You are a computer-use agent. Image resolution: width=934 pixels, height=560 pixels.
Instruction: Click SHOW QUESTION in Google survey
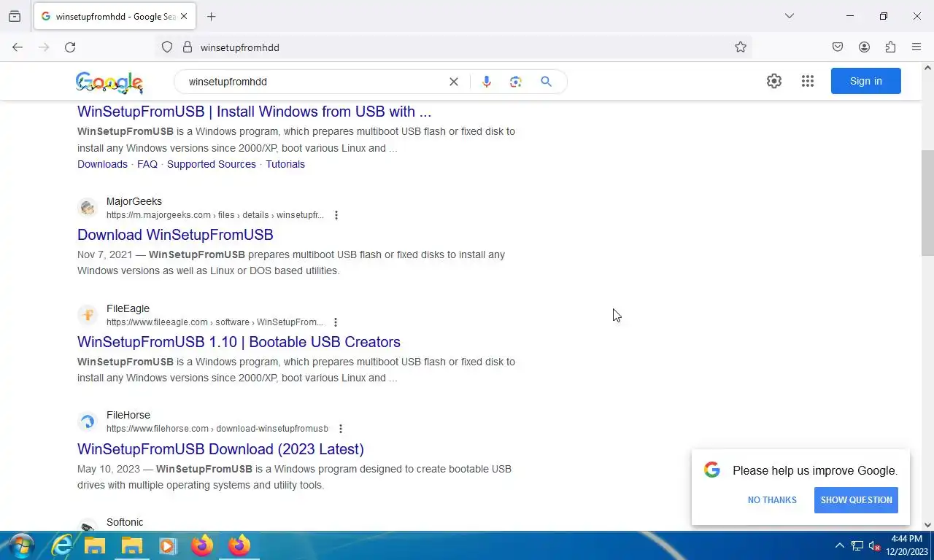[856, 500]
